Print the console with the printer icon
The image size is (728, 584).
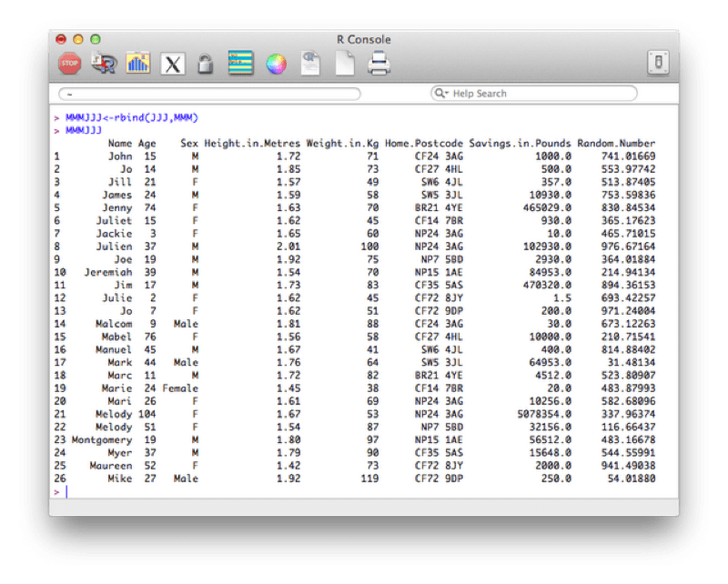pyautogui.click(x=378, y=61)
